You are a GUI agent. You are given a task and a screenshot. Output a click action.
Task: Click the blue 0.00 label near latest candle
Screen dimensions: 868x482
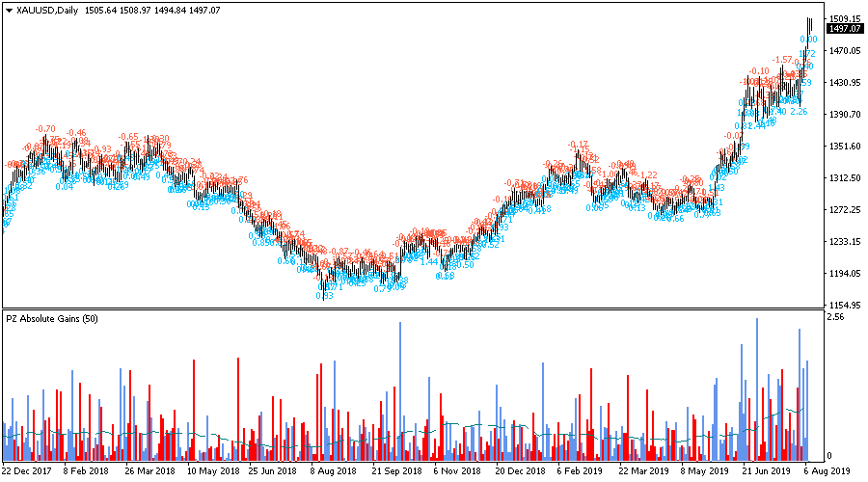click(808, 40)
